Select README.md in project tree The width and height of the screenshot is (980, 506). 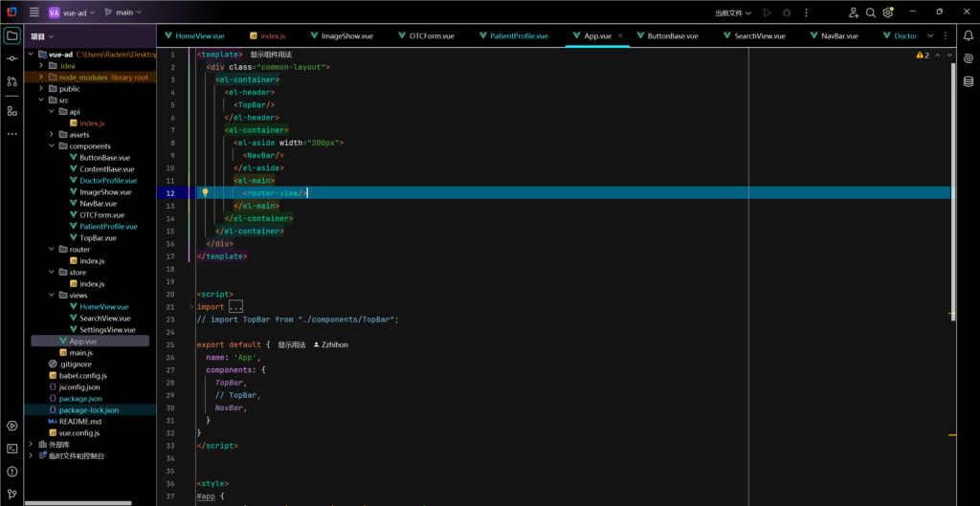75,421
